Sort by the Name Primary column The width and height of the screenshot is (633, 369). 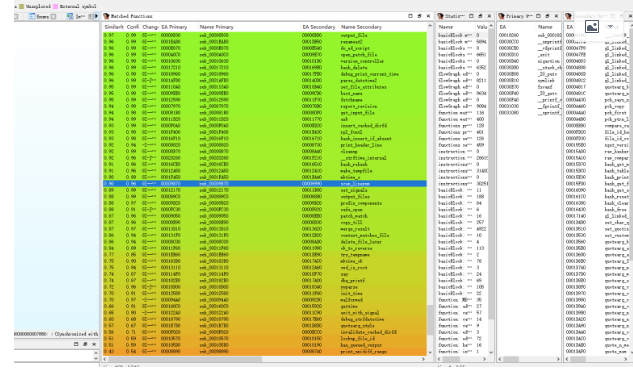248,27
